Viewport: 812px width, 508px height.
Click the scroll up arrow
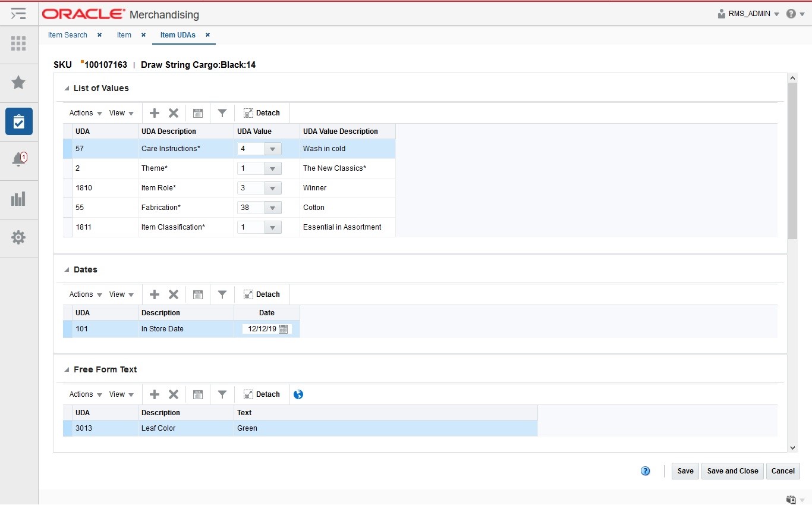point(792,77)
